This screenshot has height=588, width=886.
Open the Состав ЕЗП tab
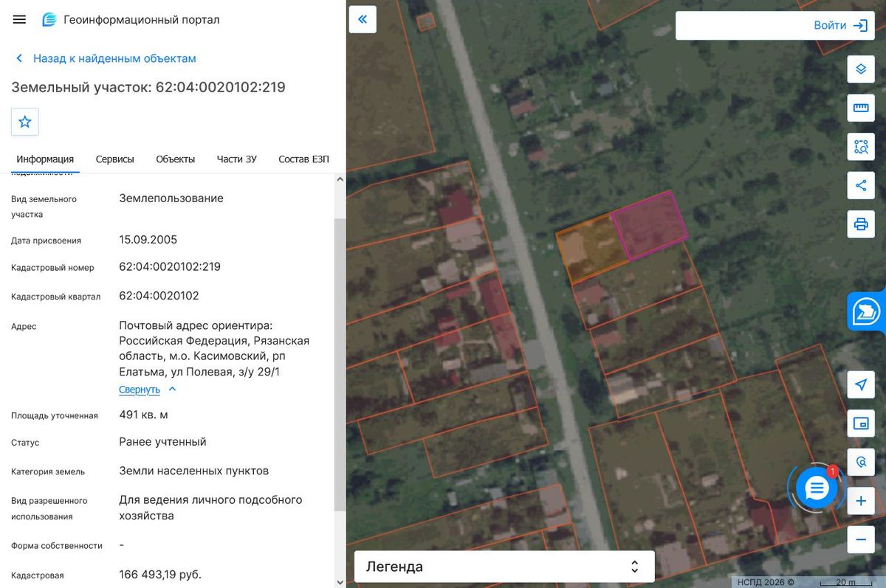pyautogui.click(x=303, y=159)
